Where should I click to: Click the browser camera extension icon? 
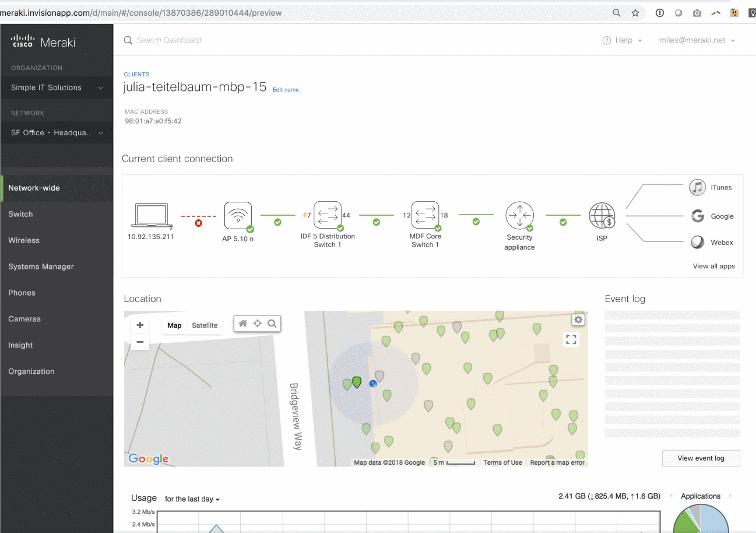[x=697, y=13]
